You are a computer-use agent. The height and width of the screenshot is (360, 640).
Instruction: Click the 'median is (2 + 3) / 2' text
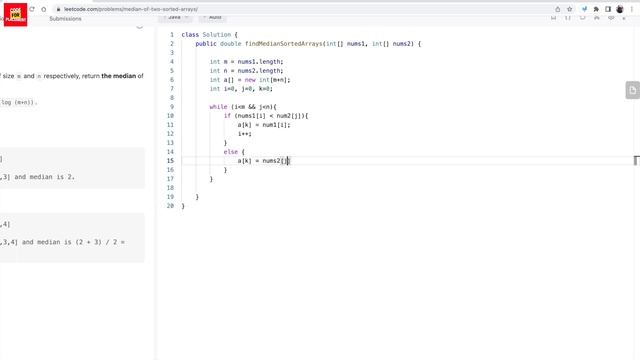[77, 242]
